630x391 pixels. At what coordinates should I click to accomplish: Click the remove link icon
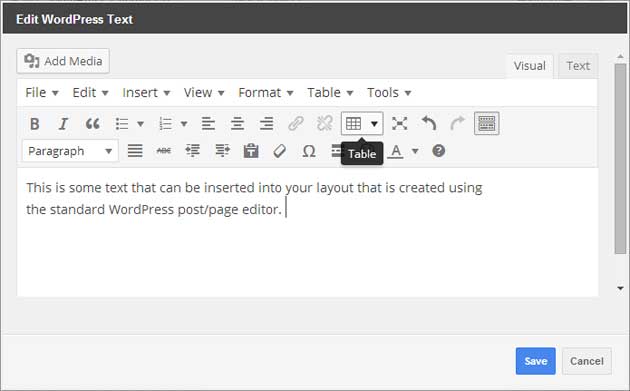pos(325,123)
